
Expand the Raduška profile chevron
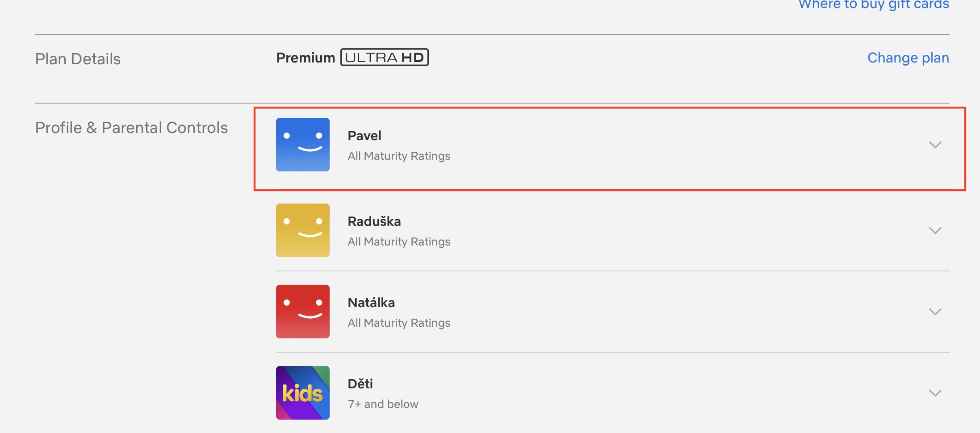coord(935,230)
